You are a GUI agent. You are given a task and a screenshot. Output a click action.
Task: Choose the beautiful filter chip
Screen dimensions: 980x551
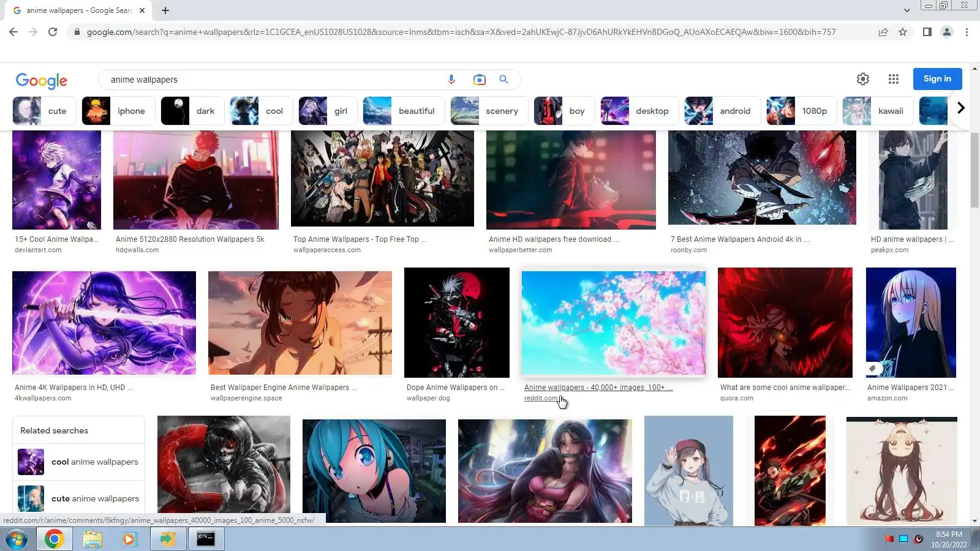coord(404,111)
